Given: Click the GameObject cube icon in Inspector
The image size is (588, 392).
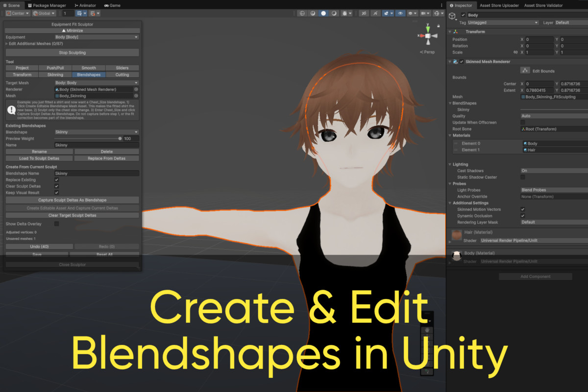Looking at the screenshot, I should coord(452,16).
